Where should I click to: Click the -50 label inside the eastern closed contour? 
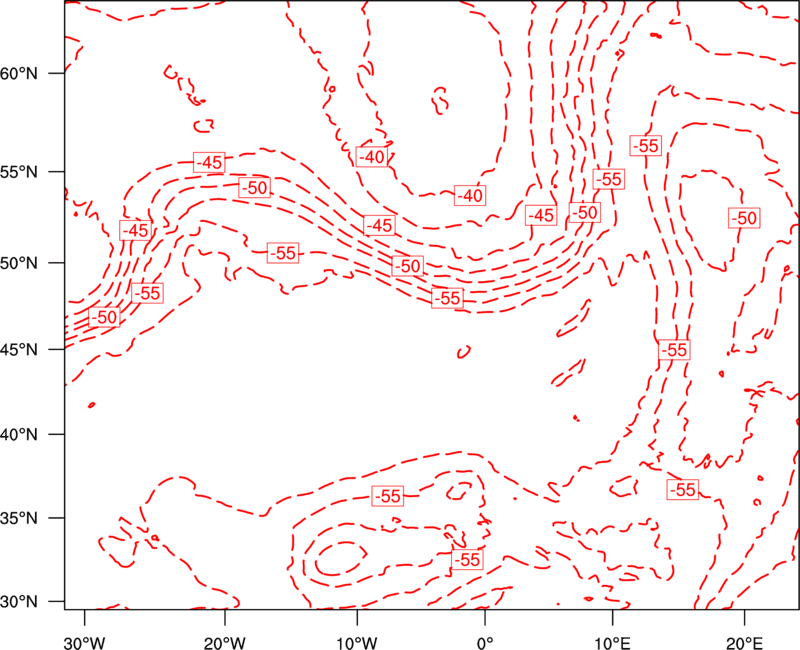coord(744,218)
